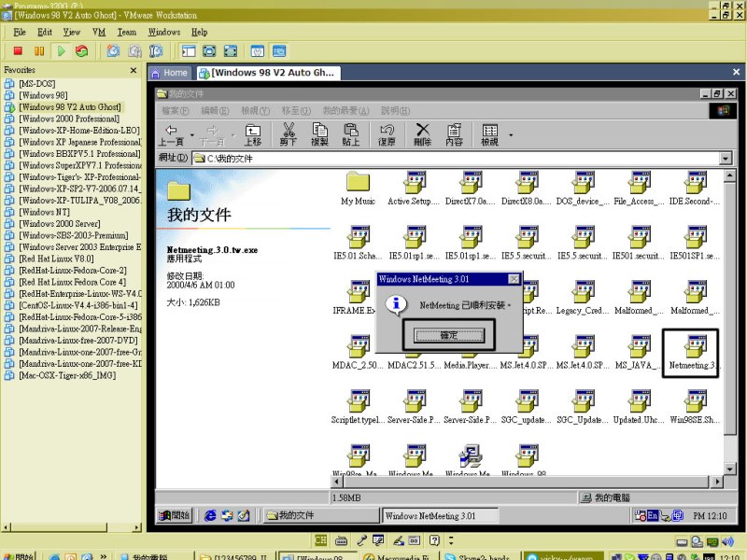Click the host volume speaker tray icon
The height and width of the screenshot is (560, 747).
[727, 542]
